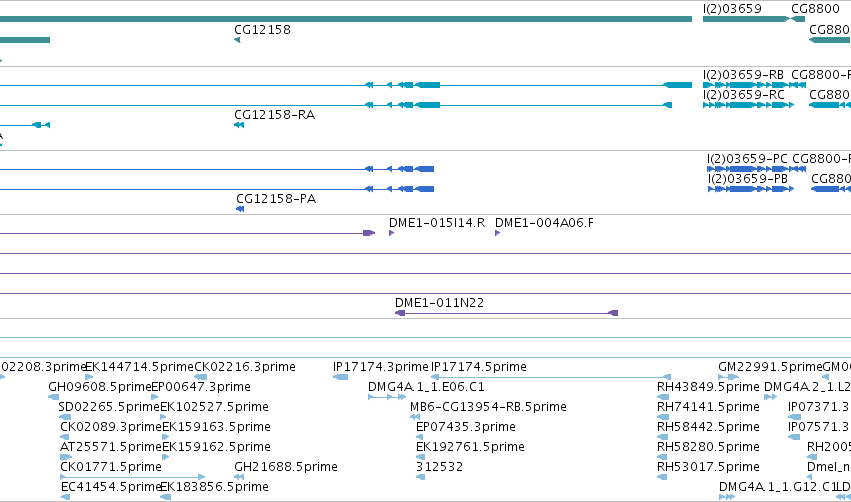This screenshot has height=502, width=851.
Task: Click the RH74141.5prime EST label
Action: pos(708,407)
